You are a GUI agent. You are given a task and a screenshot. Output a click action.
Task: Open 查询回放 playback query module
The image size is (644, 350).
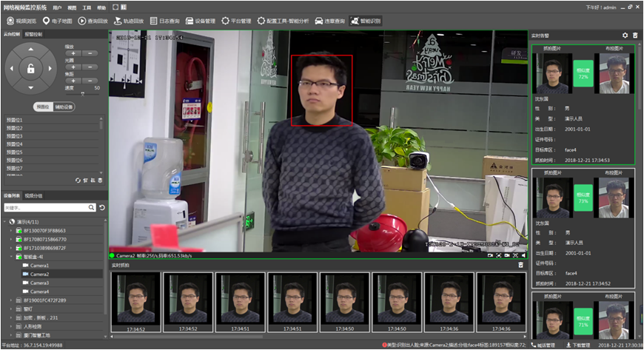pyautogui.click(x=93, y=21)
